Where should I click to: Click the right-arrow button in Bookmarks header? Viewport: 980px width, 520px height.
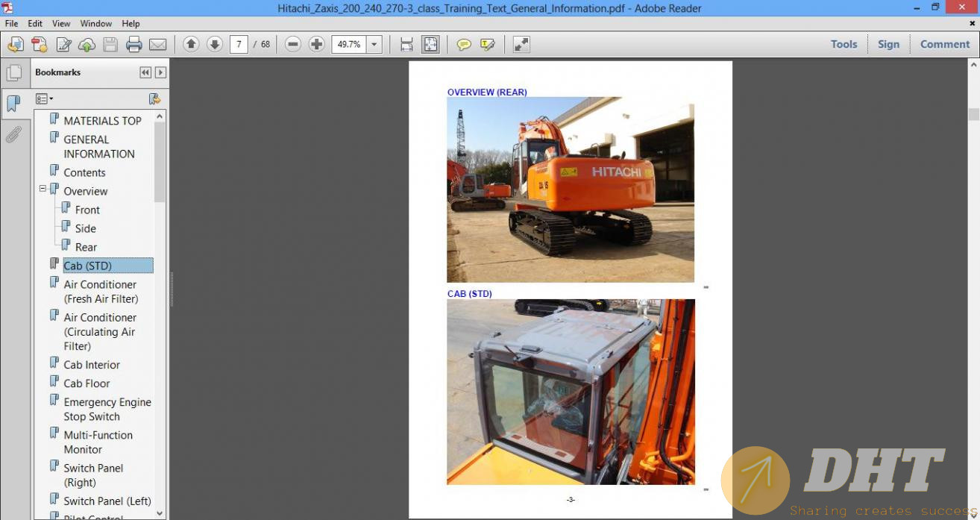[160, 72]
